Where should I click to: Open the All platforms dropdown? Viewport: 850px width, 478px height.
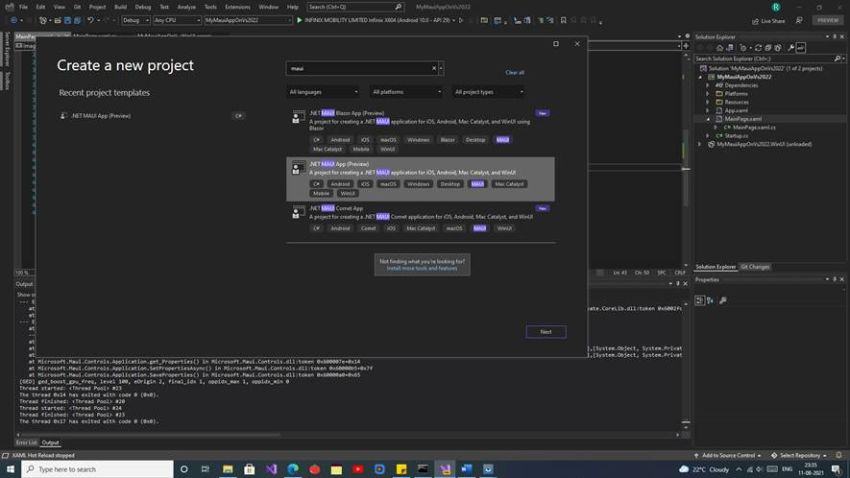tap(407, 92)
